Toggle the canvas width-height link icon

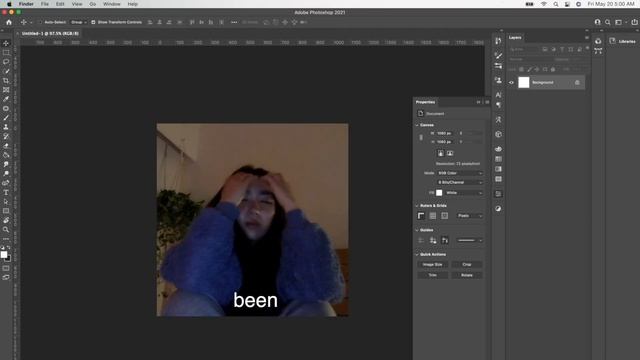pyautogui.click(x=421, y=138)
